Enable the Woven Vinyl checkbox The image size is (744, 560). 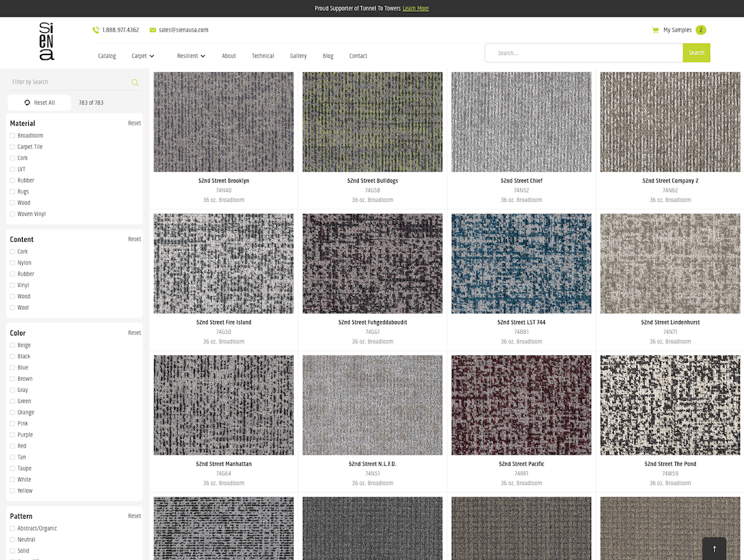pyautogui.click(x=12, y=214)
